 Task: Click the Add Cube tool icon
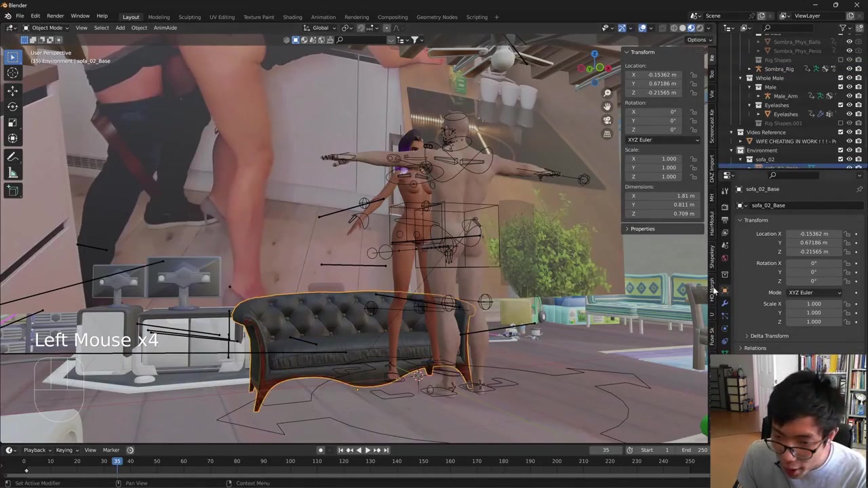tap(12, 191)
